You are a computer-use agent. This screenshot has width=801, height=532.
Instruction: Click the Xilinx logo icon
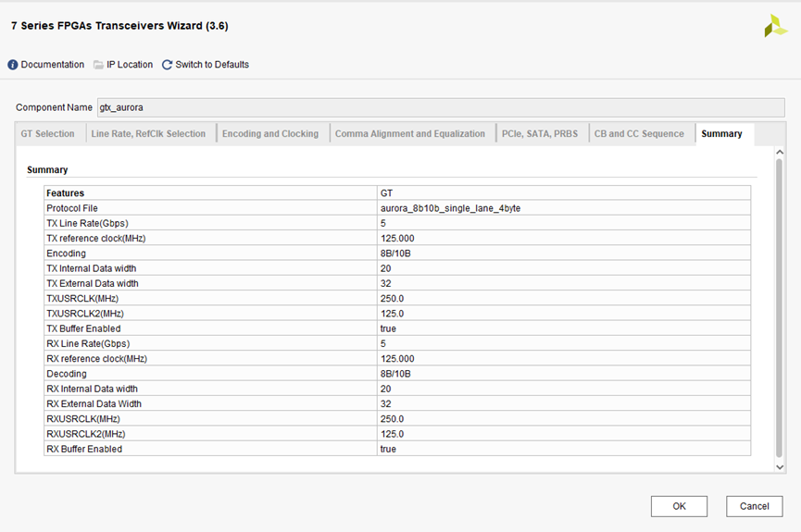[x=775, y=27]
